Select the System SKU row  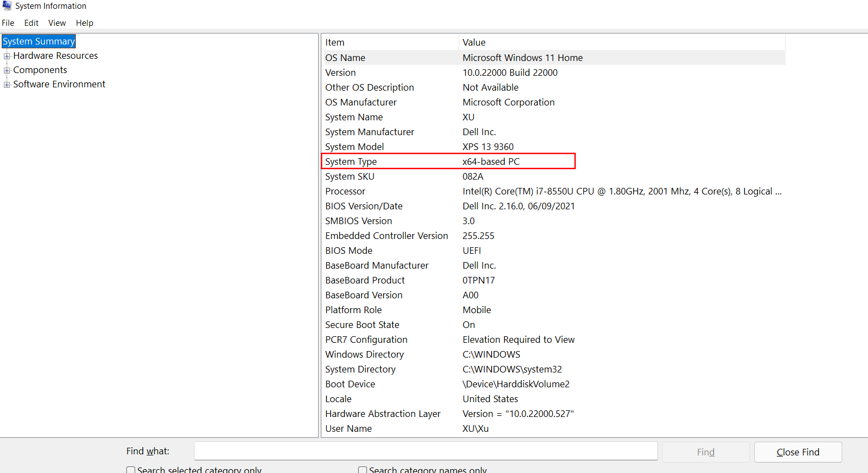(x=554, y=176)
